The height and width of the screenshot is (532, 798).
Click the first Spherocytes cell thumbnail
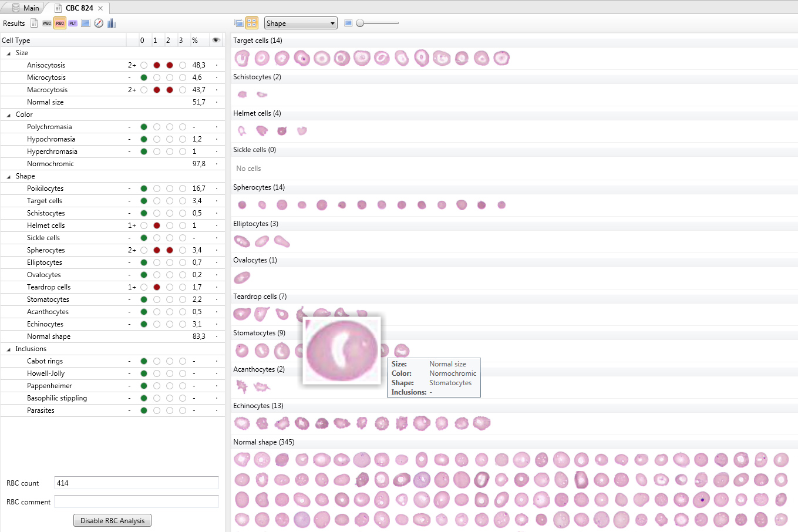click(x=242, y=205)
